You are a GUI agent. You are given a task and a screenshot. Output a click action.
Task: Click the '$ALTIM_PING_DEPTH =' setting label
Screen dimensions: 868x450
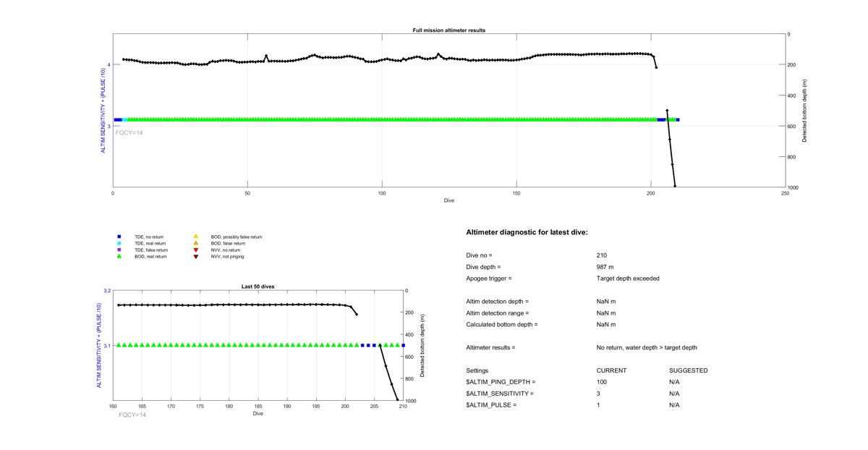pyautogui.click(x=501, y=382)
